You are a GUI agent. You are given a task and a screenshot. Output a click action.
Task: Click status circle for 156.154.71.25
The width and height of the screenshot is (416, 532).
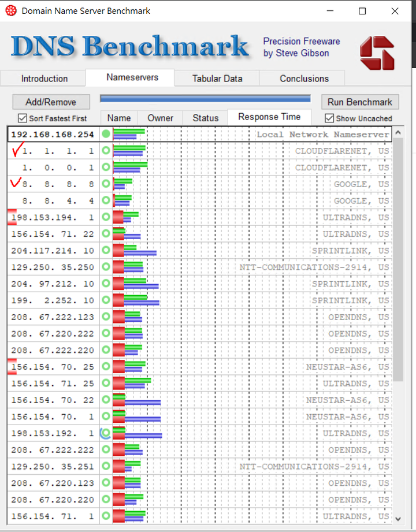point(106,383)
